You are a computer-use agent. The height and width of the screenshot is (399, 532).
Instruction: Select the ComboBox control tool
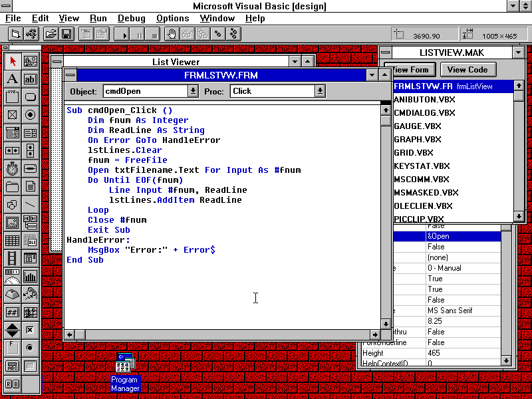pyautogui.click(x=13, y=132)
